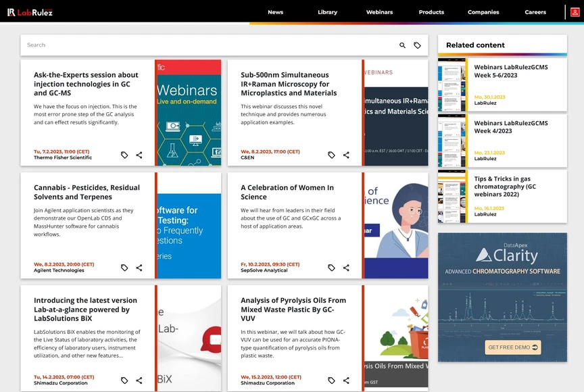Screen dimensions: 584x392
Task: Click tag icon on Cannabis Pesticides card
Action: click(124, 268)
